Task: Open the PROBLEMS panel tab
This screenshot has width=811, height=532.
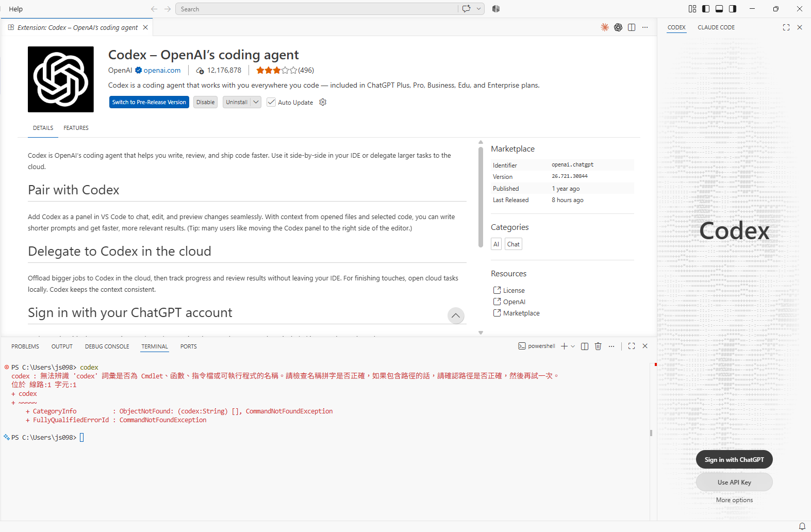Action: click(25, 346)
